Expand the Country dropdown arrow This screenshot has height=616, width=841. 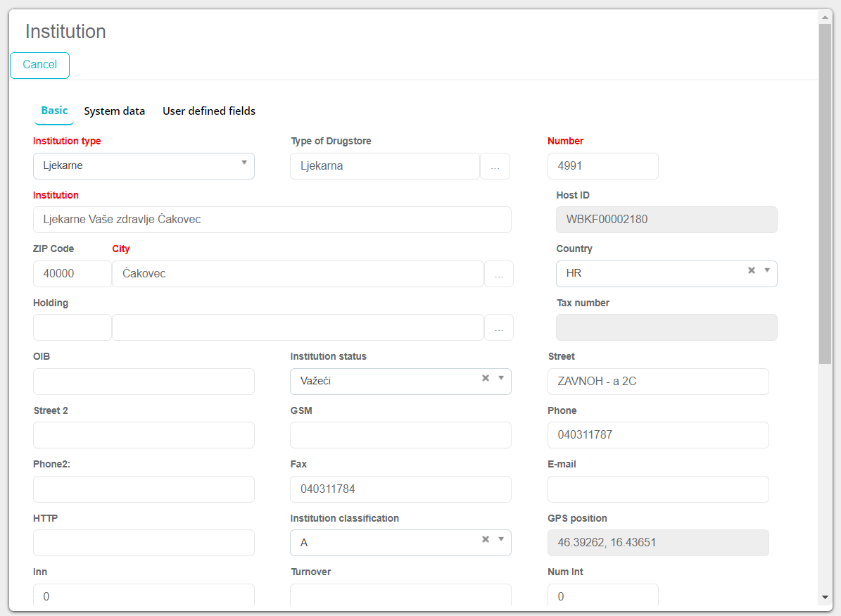tap(767, 270)
